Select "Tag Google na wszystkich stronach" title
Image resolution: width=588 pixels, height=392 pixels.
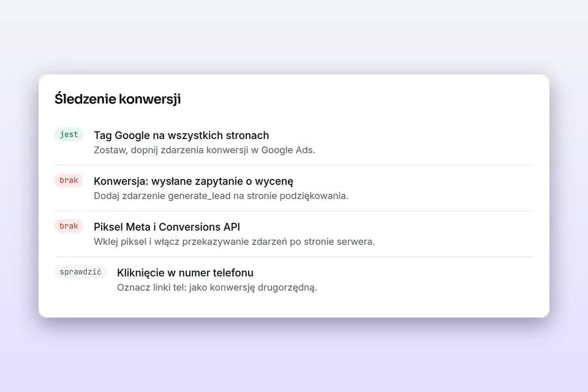[181, 135]
